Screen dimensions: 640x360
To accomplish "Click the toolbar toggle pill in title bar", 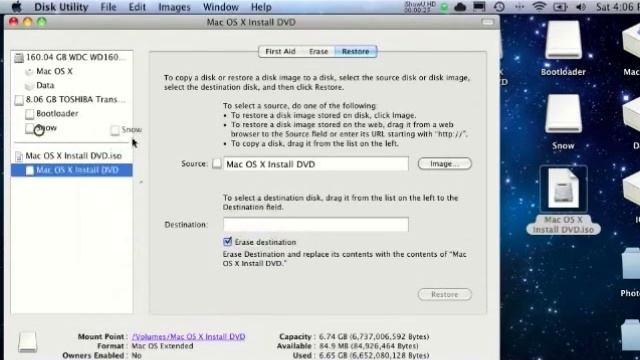I will pos(487,22).
